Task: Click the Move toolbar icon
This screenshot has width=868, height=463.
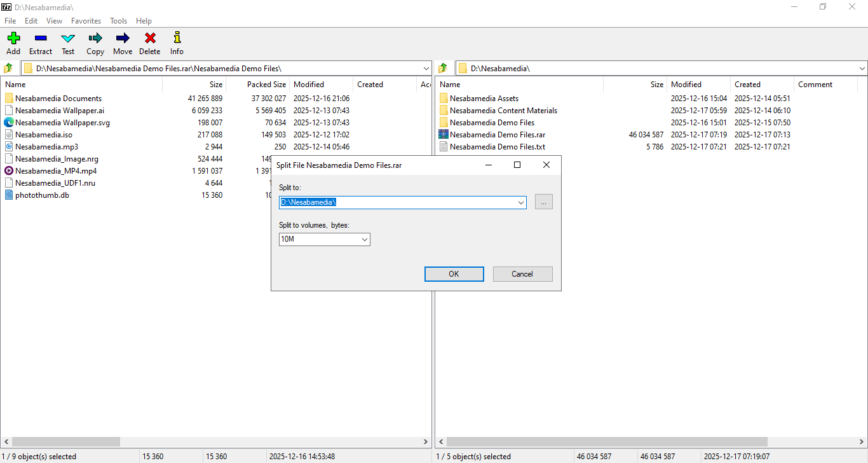Action: pos(123,39)
